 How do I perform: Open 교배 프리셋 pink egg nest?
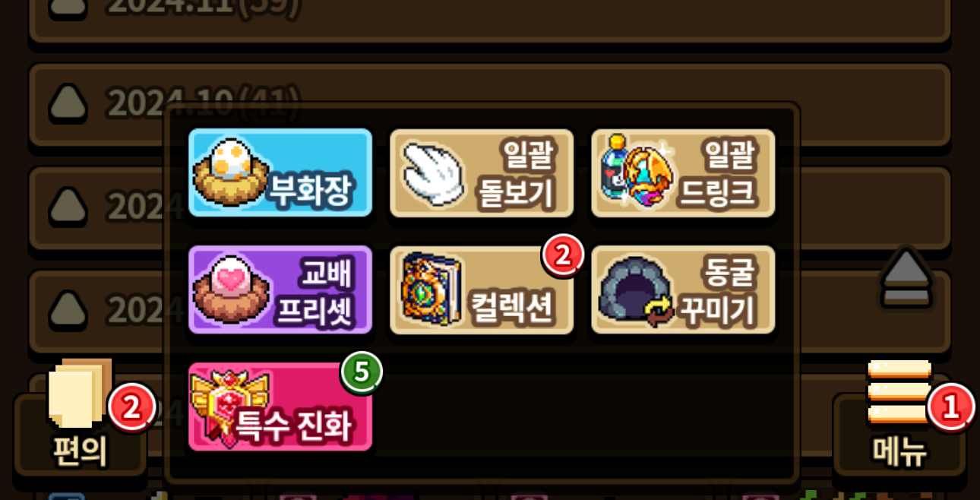point(280,290)
